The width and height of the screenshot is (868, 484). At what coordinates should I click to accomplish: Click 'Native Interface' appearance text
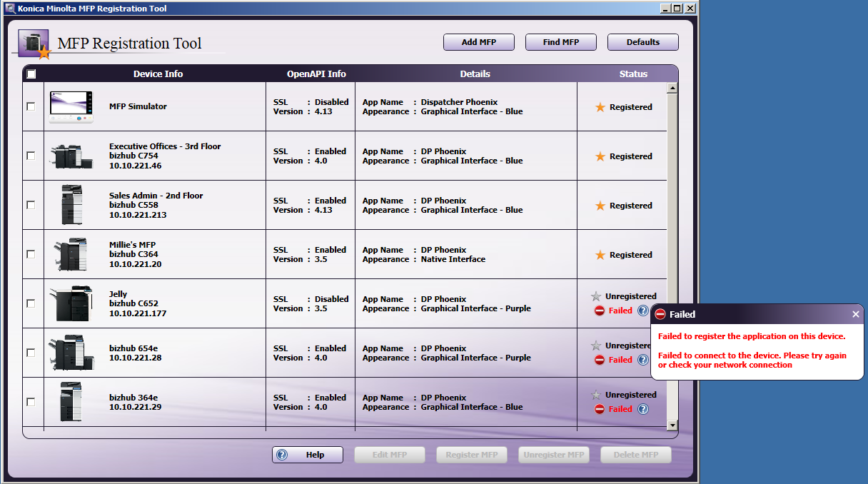point(453,259)
